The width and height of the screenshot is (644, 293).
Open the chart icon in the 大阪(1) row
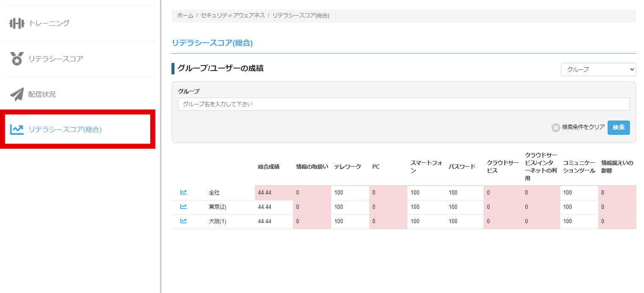(183, 221)
